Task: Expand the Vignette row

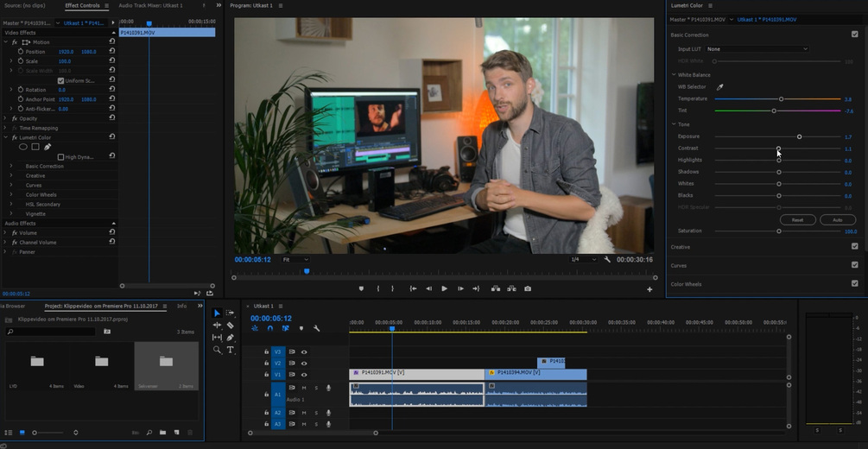Action: coord(11,213)
